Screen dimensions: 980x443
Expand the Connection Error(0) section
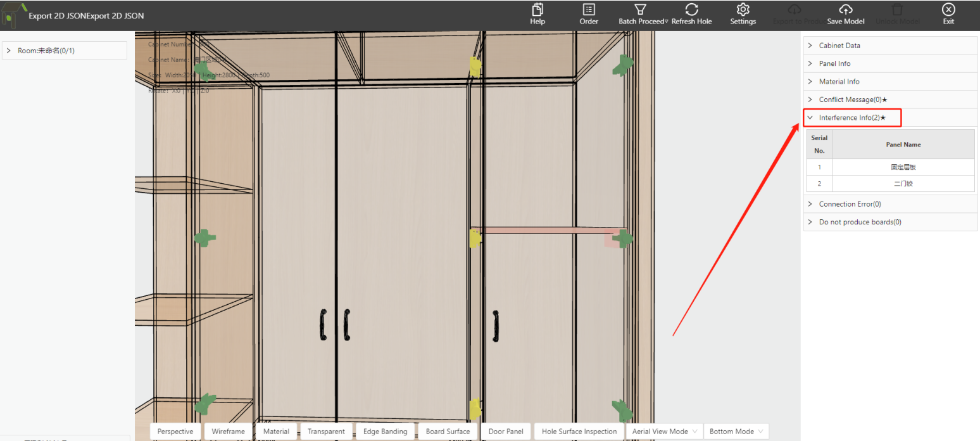(x=850, y=204)
